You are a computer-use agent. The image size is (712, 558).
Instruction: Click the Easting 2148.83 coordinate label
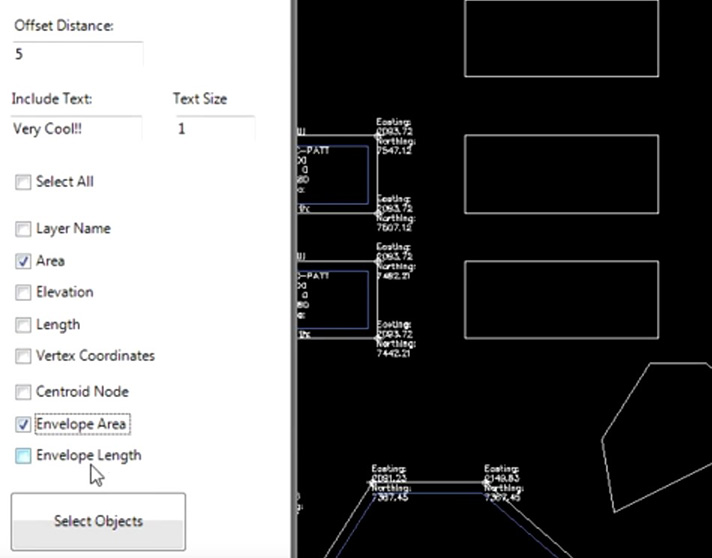point(502,472)
